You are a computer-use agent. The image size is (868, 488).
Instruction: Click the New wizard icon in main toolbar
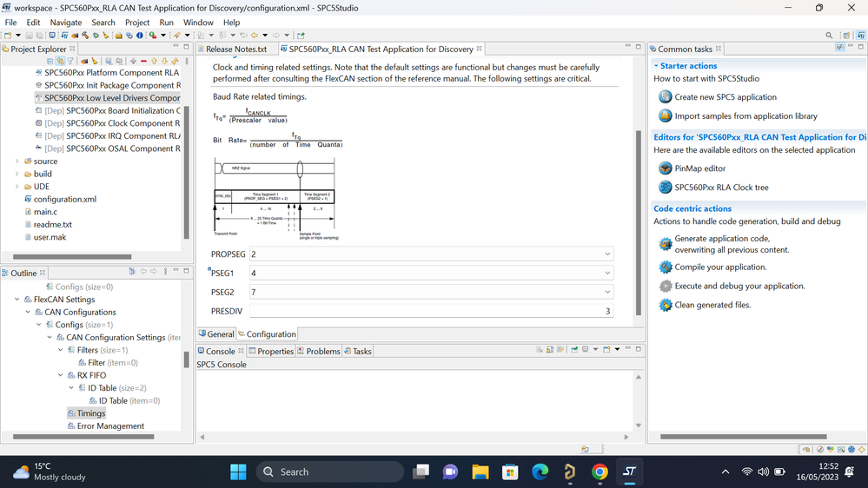click(8, 36)
